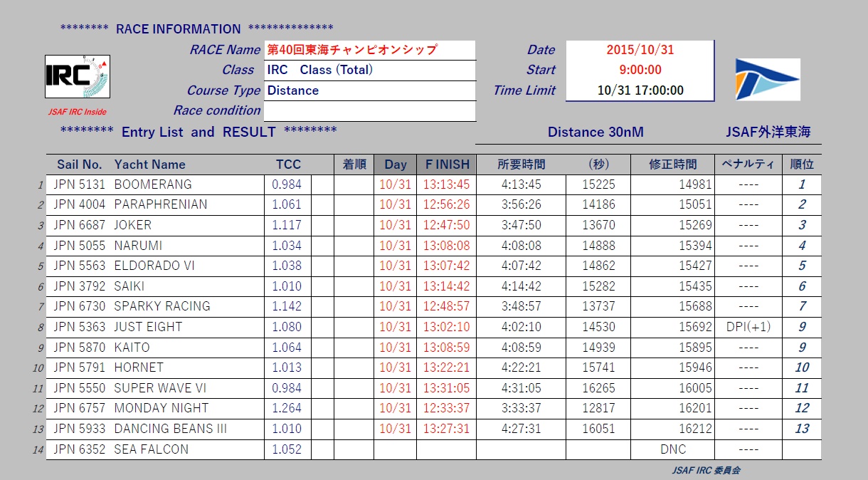Select the Class field showing IRC Class (Total)

click(x=369, y=70)
